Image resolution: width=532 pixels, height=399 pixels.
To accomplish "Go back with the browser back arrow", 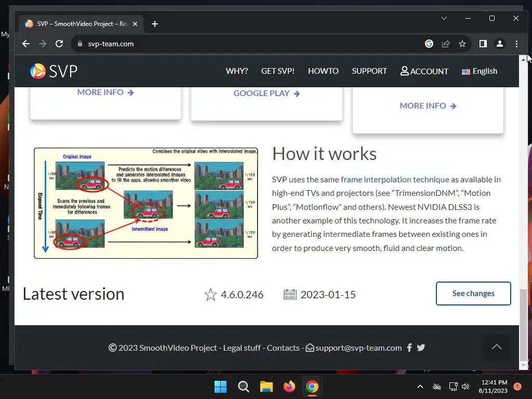I will click(x=26, y=44).
